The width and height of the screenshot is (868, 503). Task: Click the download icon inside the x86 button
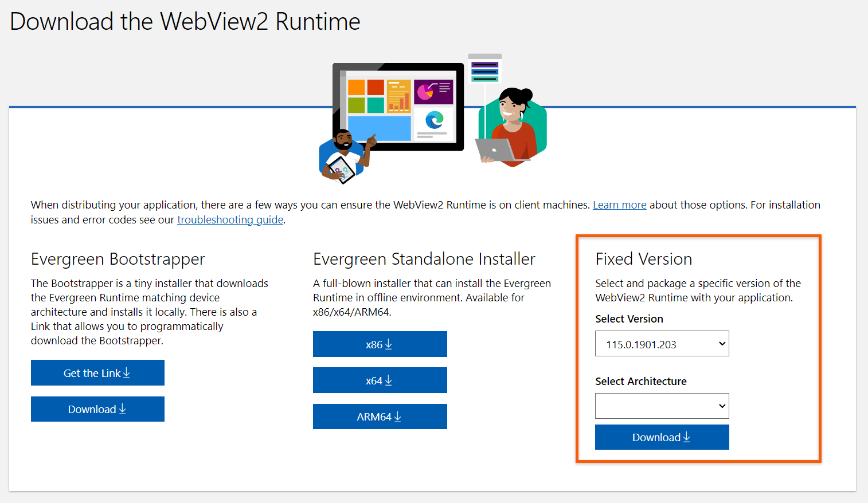click(389, 344)
